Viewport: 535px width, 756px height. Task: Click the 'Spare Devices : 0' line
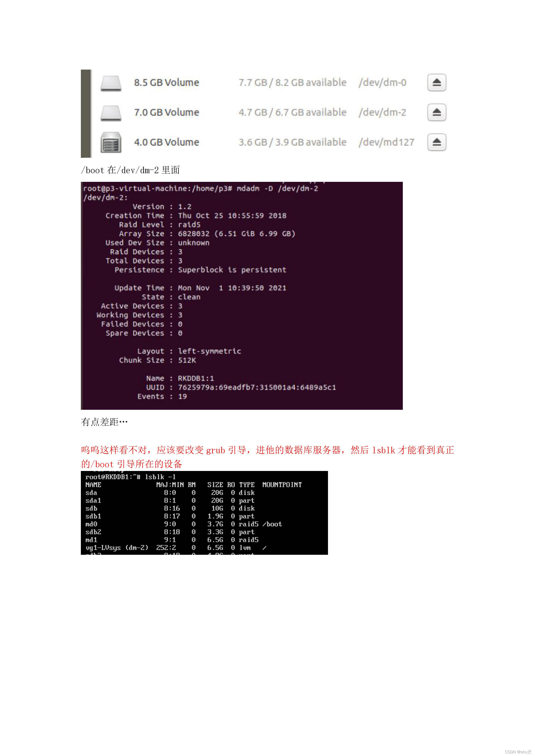[144, 333]
